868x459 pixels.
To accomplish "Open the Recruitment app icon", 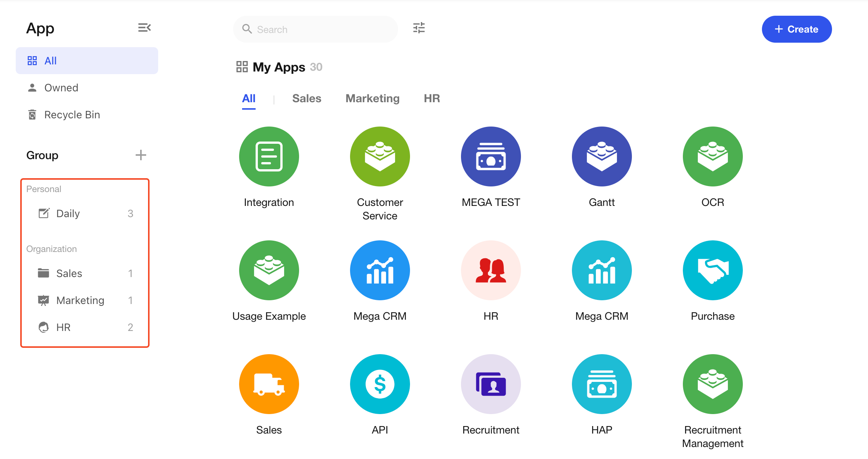I will [491, 384].
